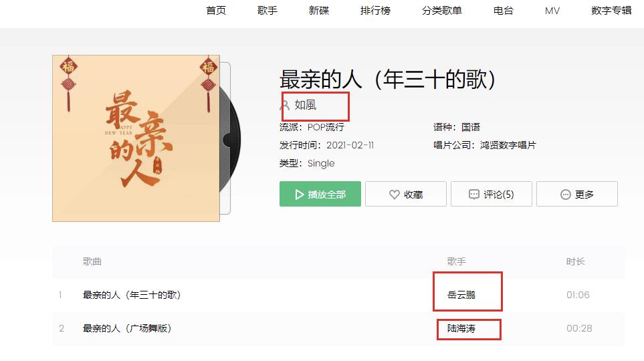Open artist 如風's page

pos(306,105)
